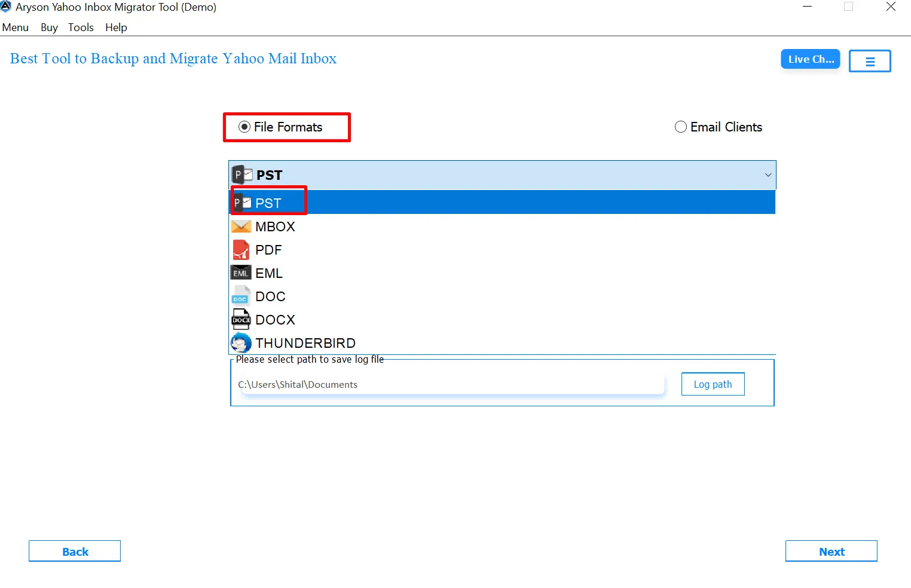Choose PDF from the format list

click(x=503, y=250)
